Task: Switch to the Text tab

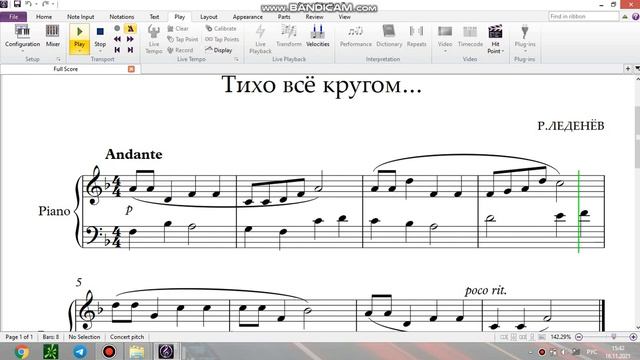Action: tap(154, 17)
